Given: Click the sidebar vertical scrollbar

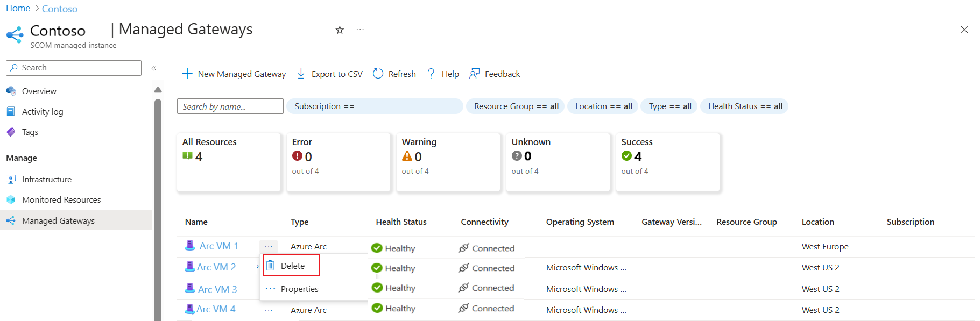Looking at the screenshot, I should click(158, 210).
